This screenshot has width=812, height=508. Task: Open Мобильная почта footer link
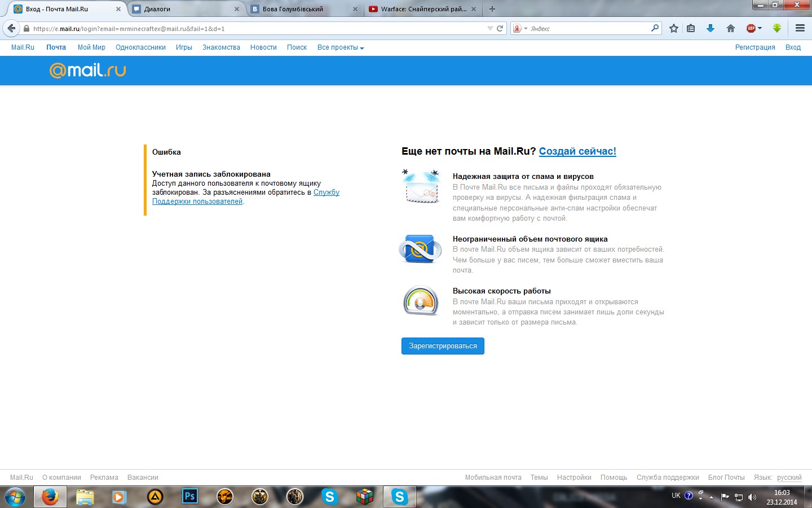point(493,478)
